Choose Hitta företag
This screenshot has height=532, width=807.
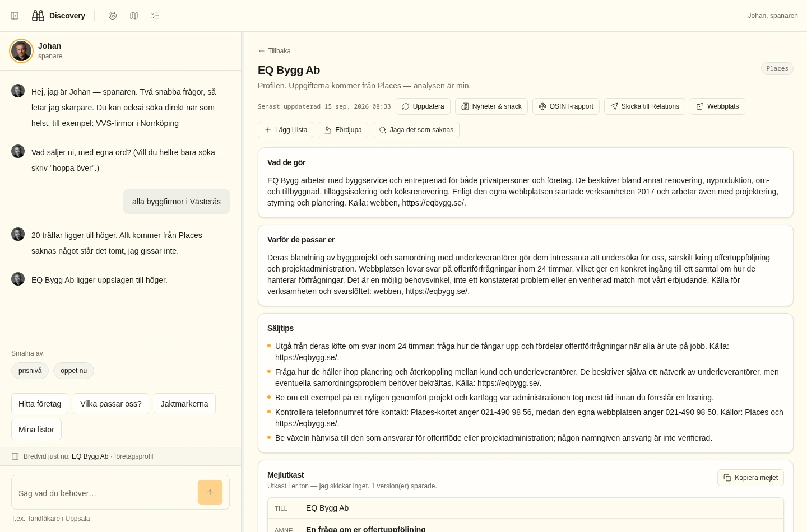point(40,404)
